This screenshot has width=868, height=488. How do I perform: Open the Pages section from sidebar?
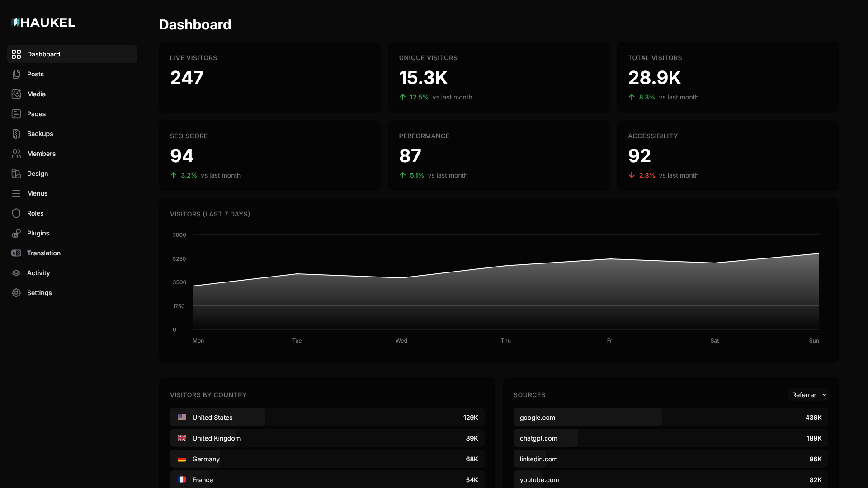pos(36,114)
